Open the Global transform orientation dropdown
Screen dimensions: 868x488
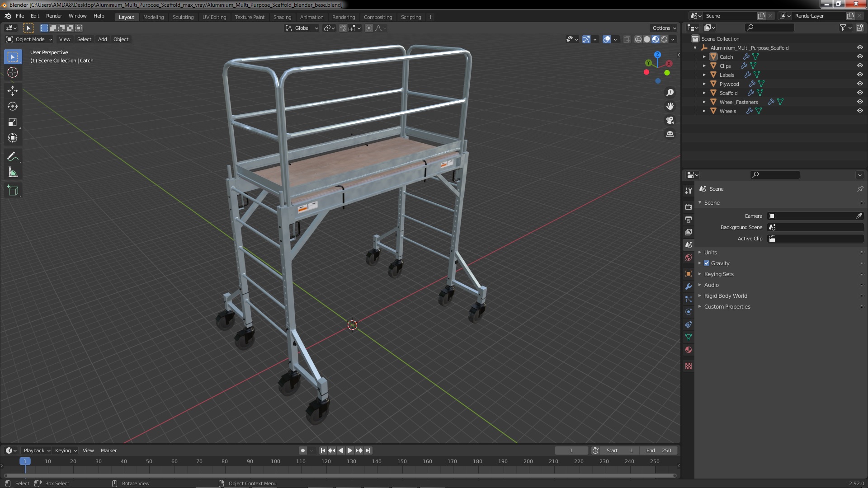coord(302,28)
